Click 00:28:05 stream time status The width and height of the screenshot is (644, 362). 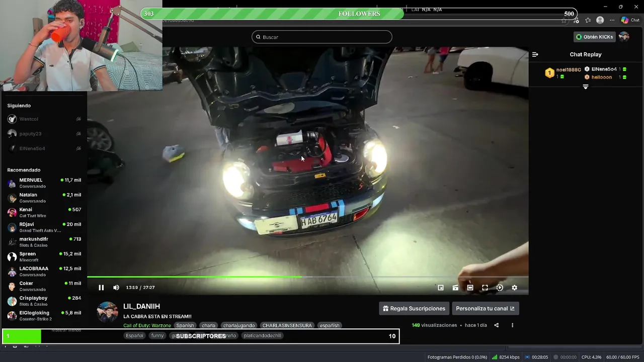point(536,357)
